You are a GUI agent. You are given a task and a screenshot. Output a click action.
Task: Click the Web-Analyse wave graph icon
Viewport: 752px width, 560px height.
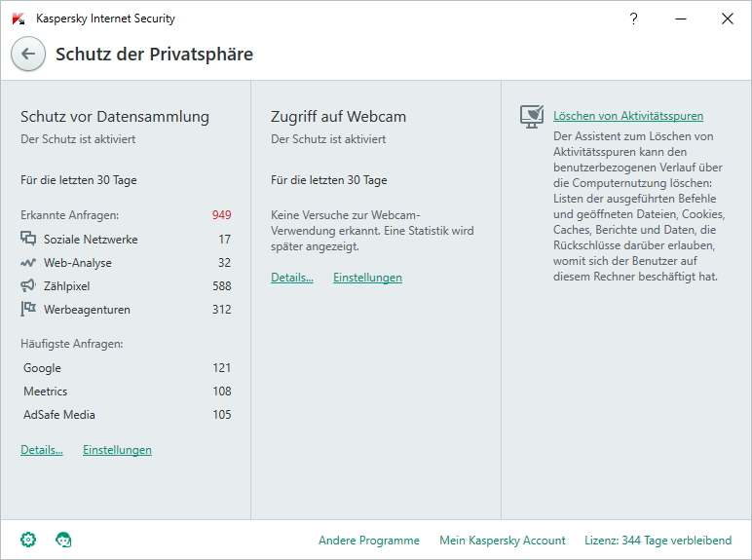tap(28, 263)
